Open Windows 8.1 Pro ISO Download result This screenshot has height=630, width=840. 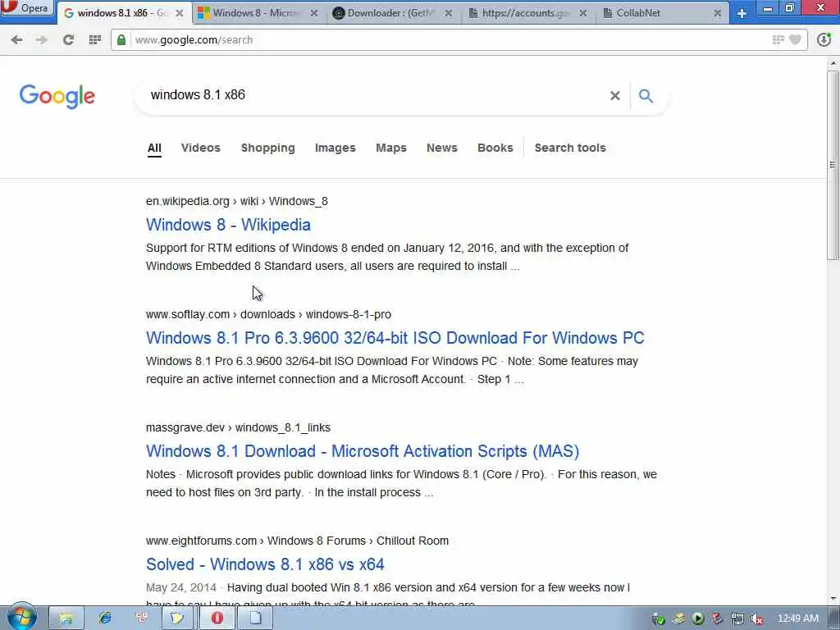[395, 338]
